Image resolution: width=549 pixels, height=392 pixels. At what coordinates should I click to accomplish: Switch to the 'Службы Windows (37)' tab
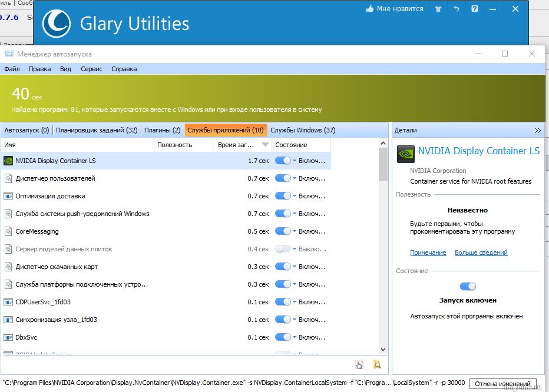303,130
